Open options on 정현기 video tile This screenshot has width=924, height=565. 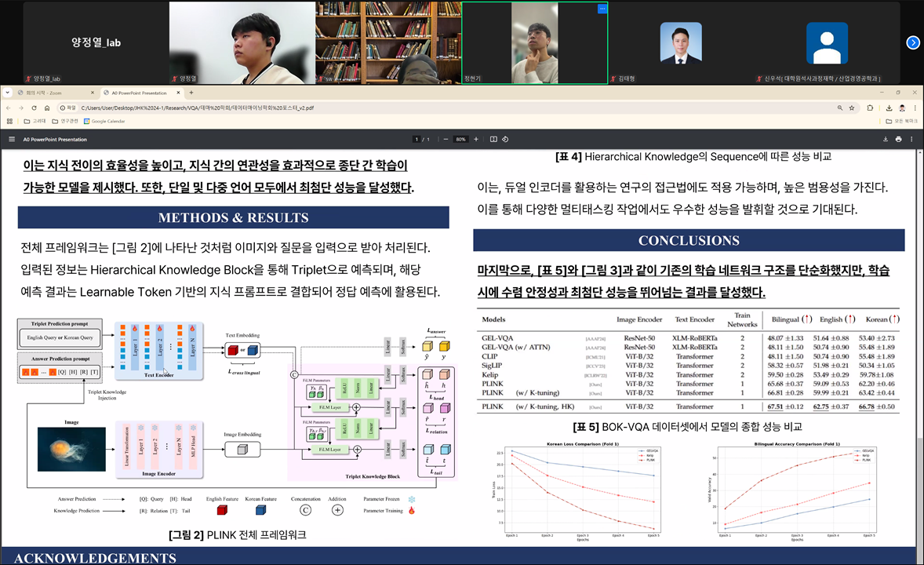[602, 9]
